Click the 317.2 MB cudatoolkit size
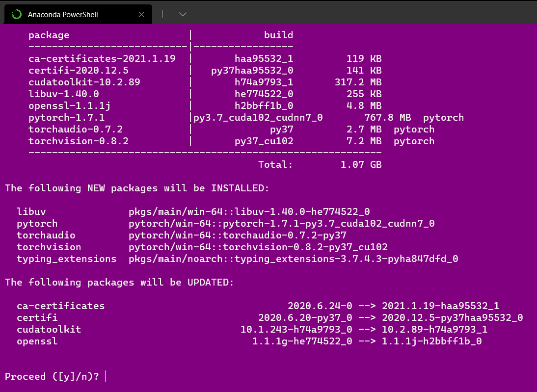The width and height of the screenshot is (537, 392). point(358,82)
